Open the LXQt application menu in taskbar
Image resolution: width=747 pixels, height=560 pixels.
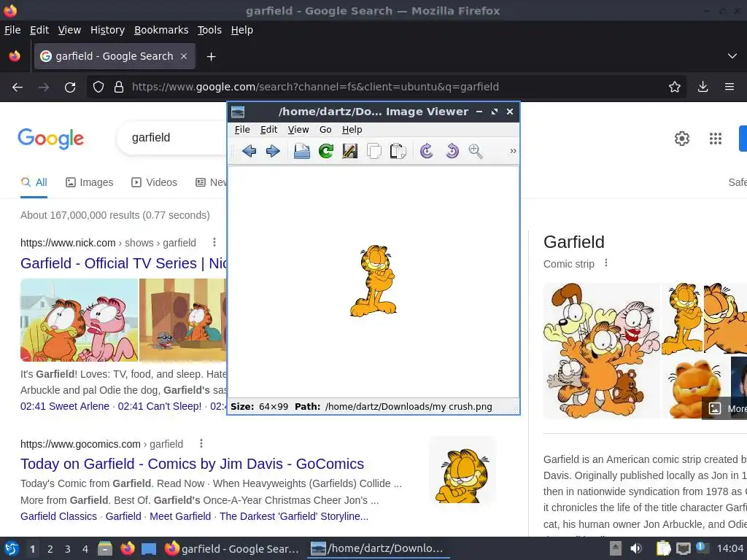[x=12, y=548]
